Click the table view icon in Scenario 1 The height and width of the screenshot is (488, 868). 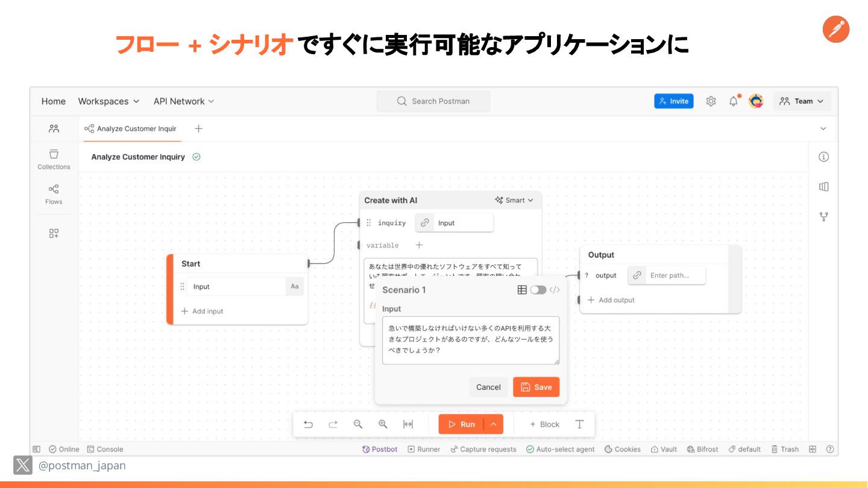click(522, 290)
